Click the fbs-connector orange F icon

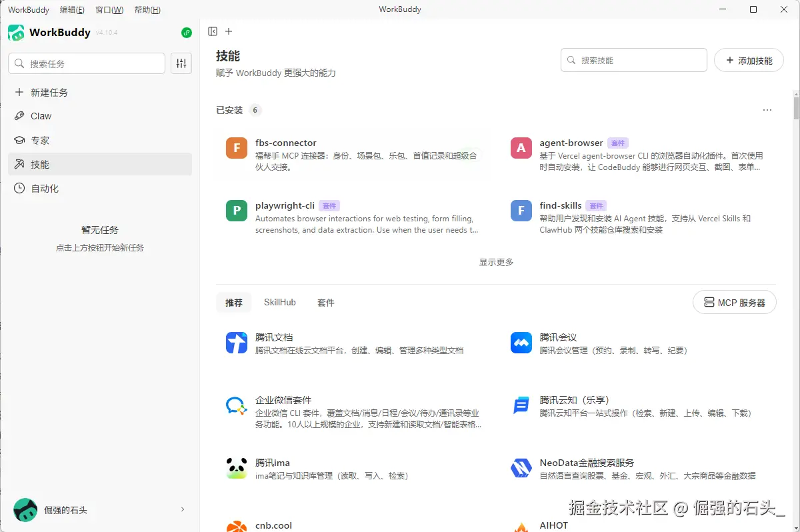[x=237, y=148]
